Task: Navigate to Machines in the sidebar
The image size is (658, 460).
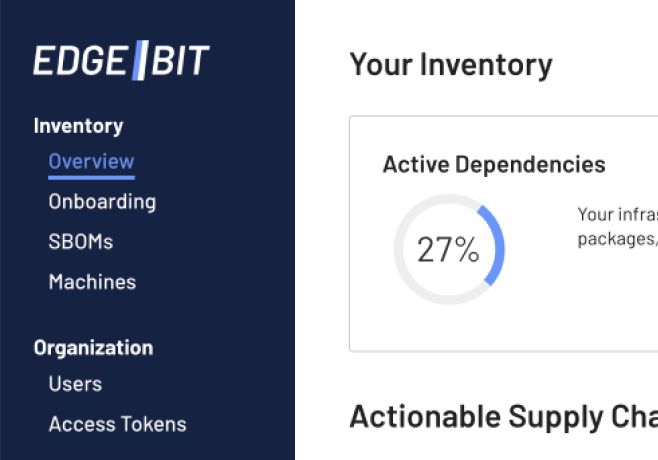Action: tap(92, 282)
